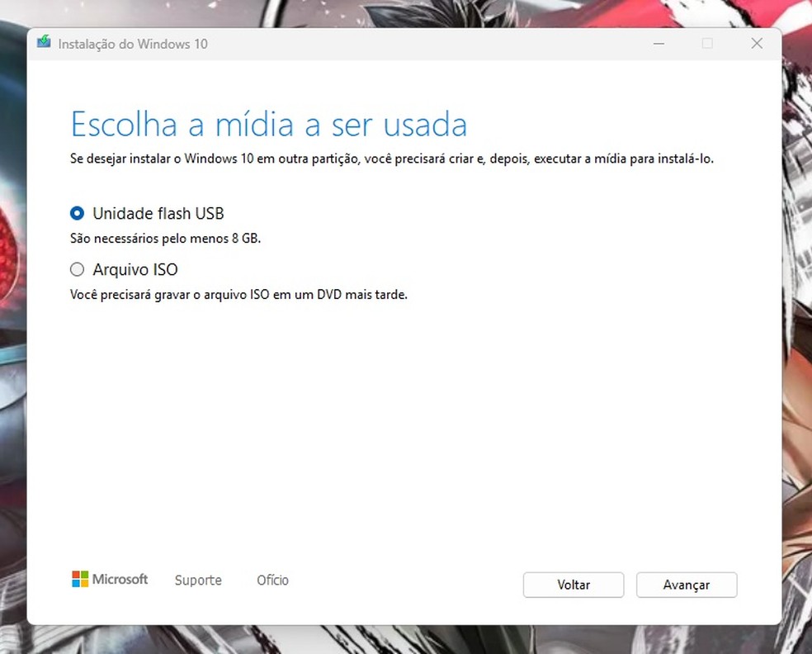Open the Suporte link
Viewport: 812px width, 654px height.
point(198,580)
